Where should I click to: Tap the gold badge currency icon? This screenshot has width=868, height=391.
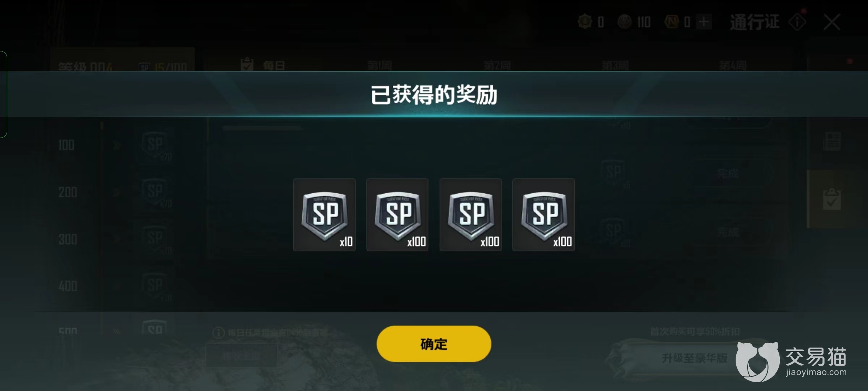(585, 22)
